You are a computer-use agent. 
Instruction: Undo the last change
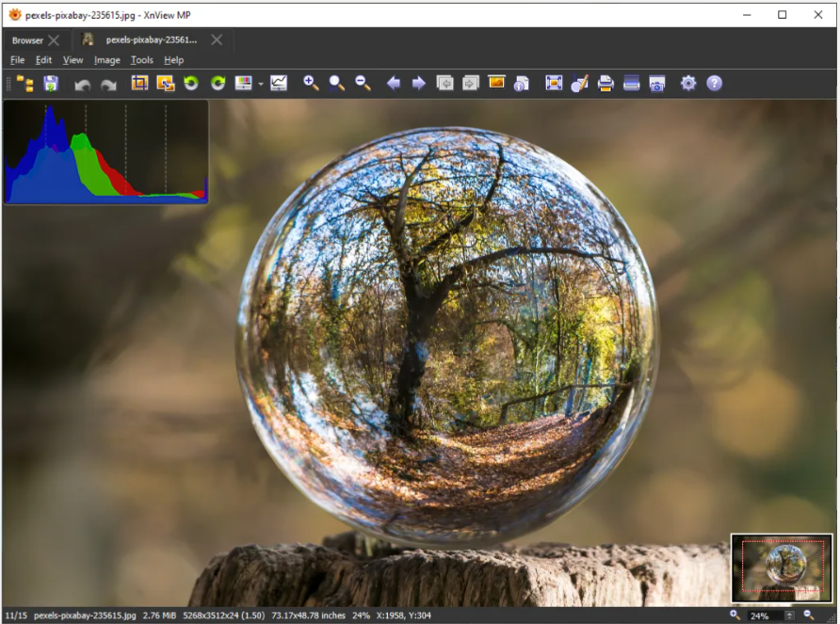pyautogui.click(x=83, y=83)
